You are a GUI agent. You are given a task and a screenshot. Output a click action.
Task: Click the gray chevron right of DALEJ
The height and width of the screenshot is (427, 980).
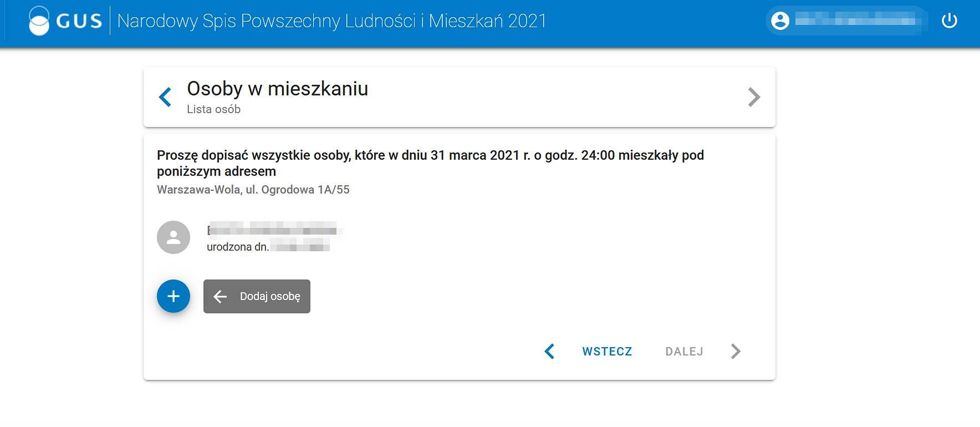click(736, 351)
